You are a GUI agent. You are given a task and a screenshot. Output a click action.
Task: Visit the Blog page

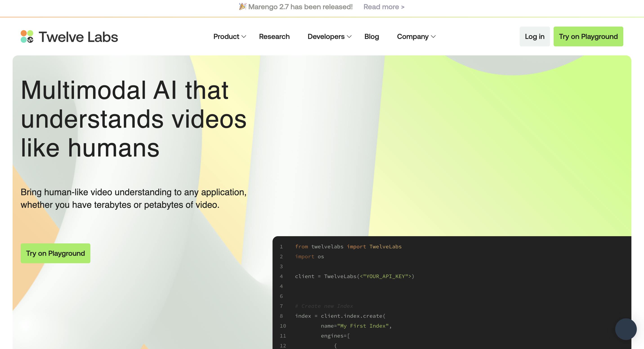[x=371, y=36]
